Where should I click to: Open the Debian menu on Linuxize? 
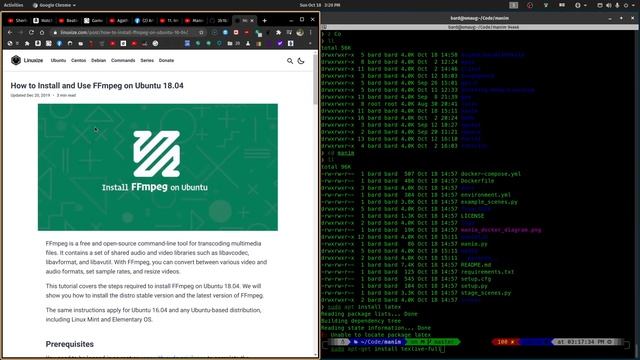tap(98, 60)
